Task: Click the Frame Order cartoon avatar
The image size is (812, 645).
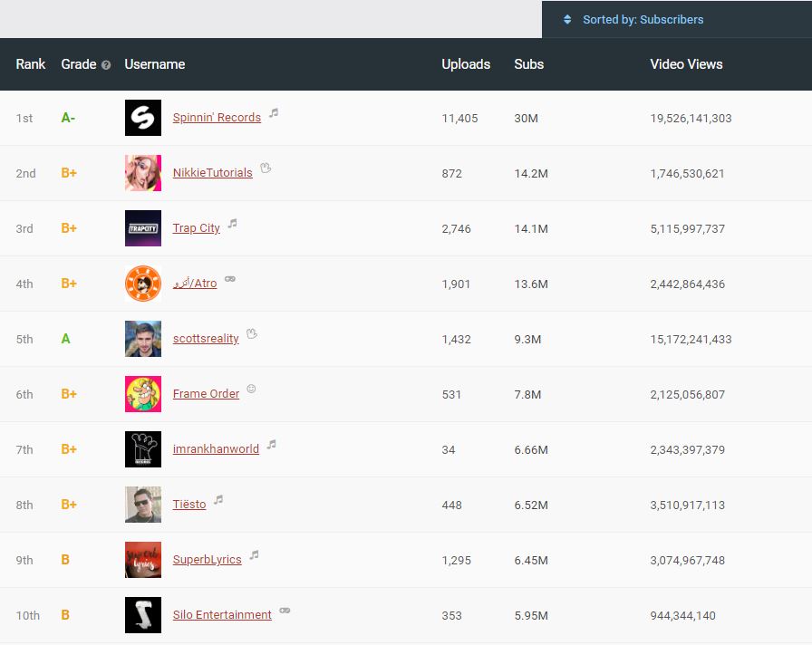Action: click(143, 394)
